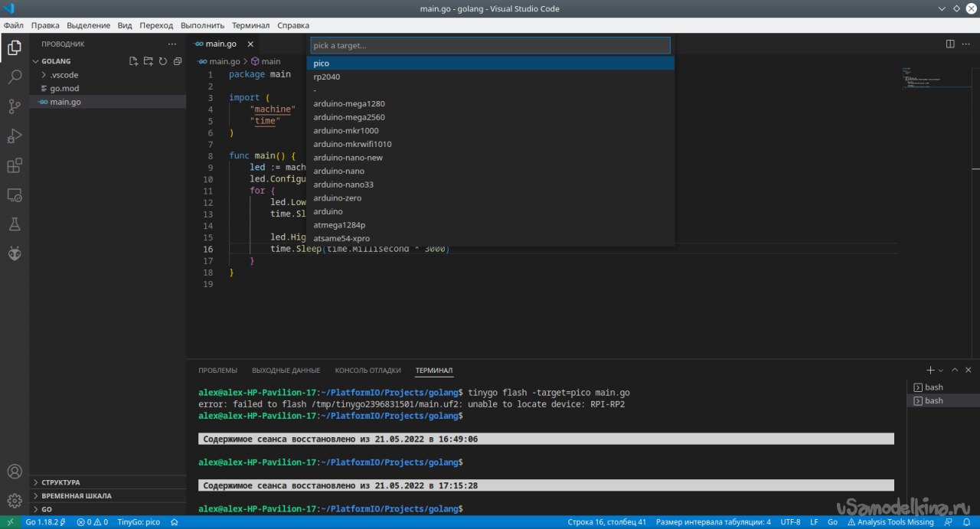Click the remote window indicator in status bar

(10, 522)
